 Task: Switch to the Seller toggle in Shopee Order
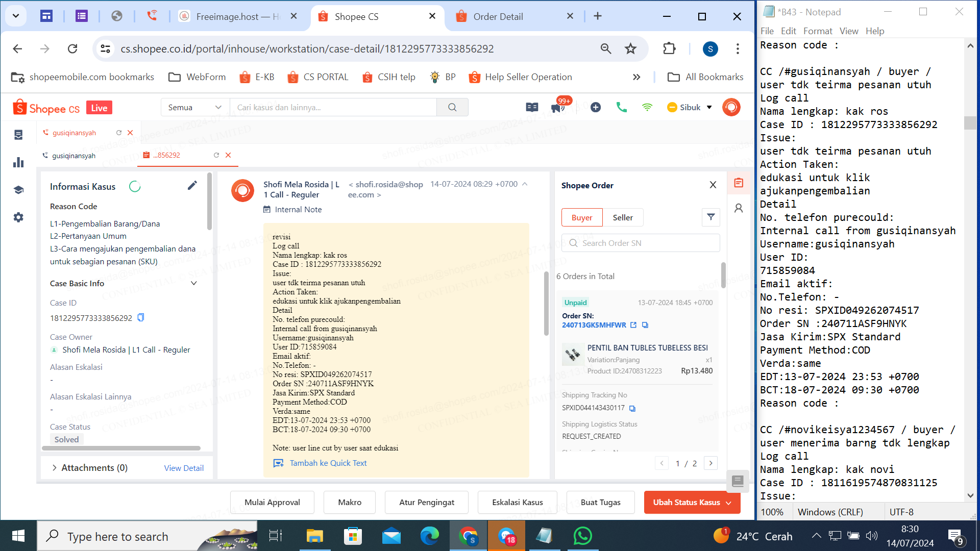pyautogui.click(x=622, y=217)
